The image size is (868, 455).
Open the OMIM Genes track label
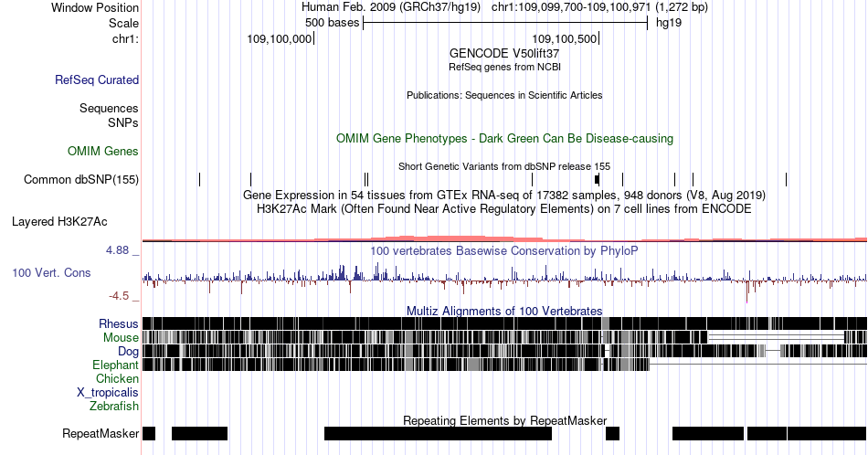(103, 151)
